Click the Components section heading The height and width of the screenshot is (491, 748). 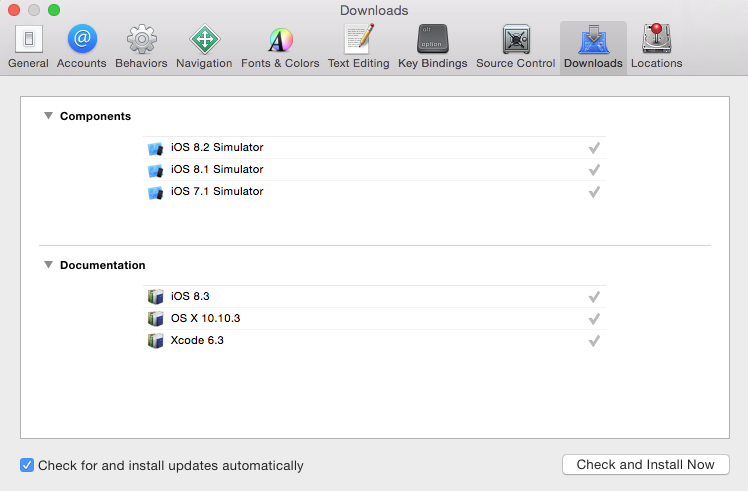click(95, 116)
